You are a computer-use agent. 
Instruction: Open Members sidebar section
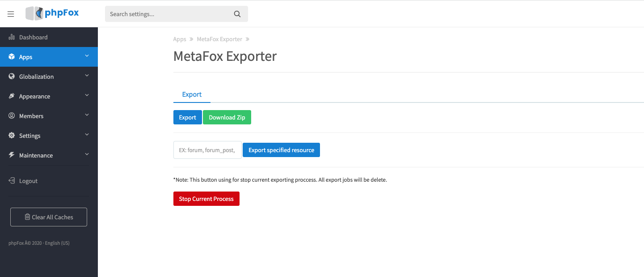point(49,116)
